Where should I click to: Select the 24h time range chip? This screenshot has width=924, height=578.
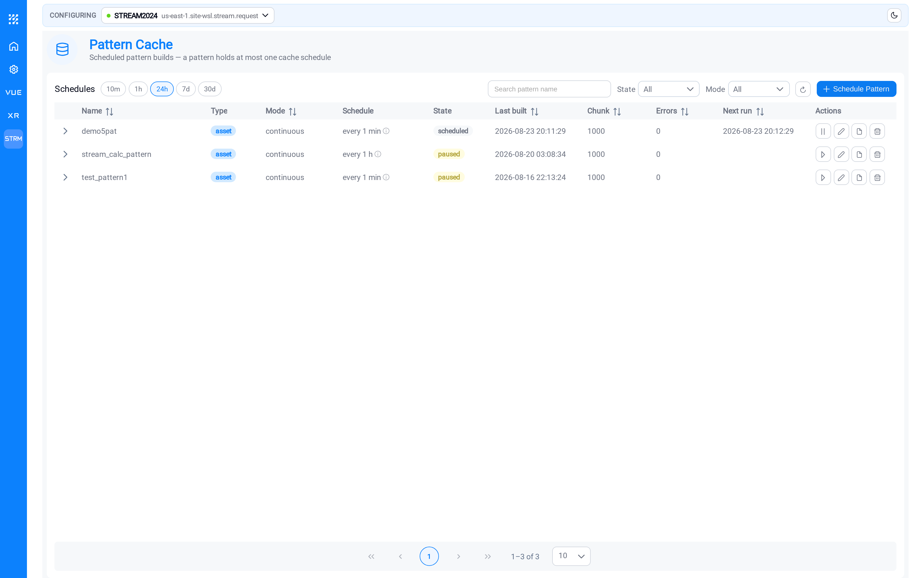point(162,89)
